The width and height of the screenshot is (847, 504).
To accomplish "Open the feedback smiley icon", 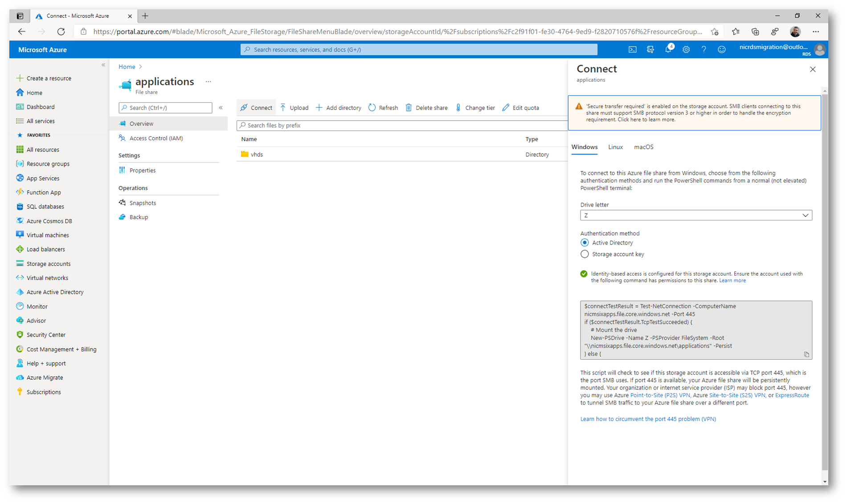I will (x=722, y=49).
